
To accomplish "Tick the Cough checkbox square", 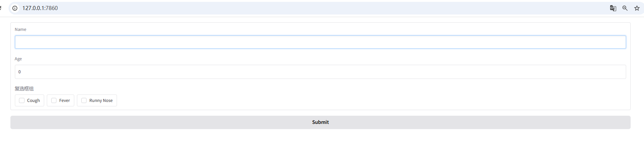I will (x=22, y=100).
